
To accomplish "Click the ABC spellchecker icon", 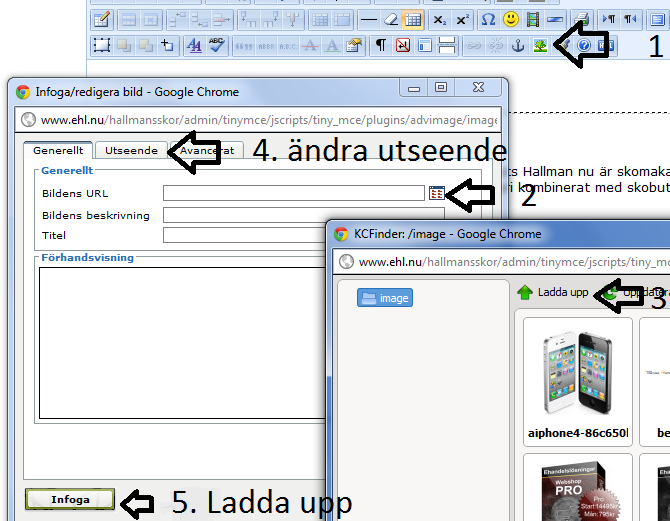I will (x=217, y=45).
